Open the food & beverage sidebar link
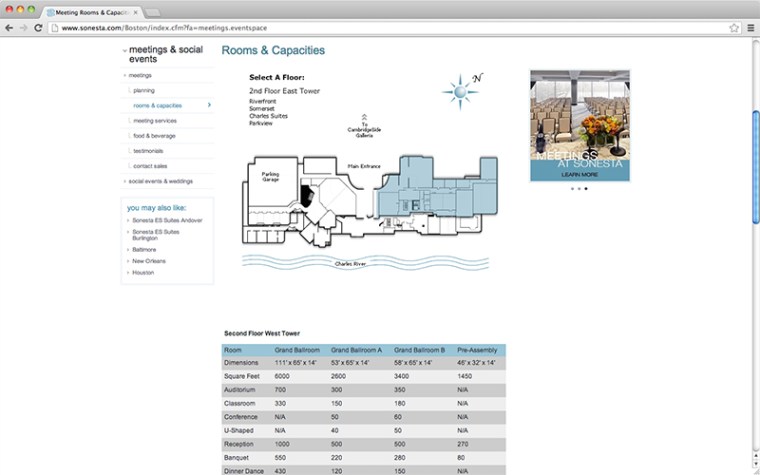The height and width of the screenshot is (475, 760). [155, 136]
